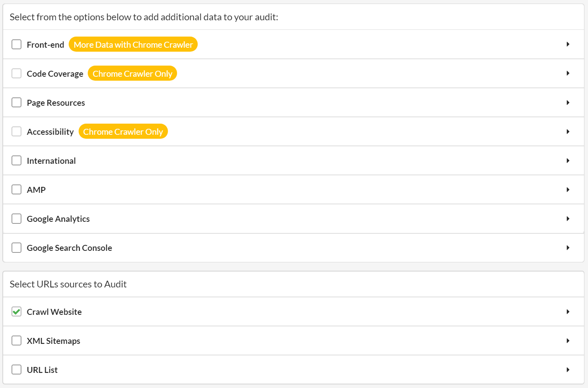Enable the XML Sitemaps checkbox
The height and width of the screenshot is (388, 588).
16,340
